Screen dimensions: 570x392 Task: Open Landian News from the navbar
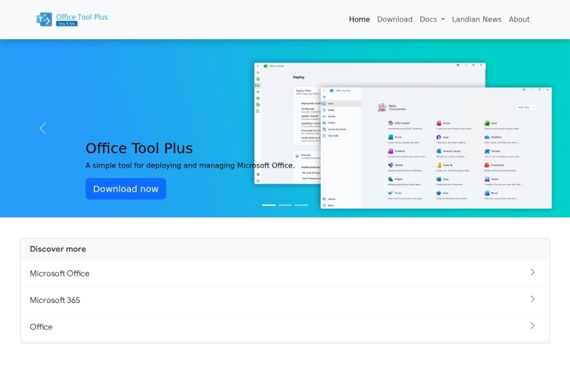coord(477,19)
